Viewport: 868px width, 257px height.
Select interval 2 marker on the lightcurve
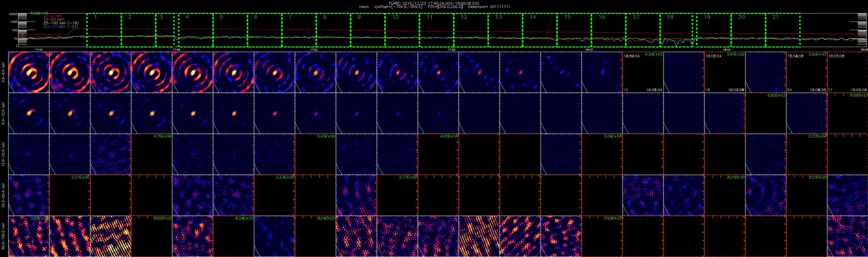[130, 17]
